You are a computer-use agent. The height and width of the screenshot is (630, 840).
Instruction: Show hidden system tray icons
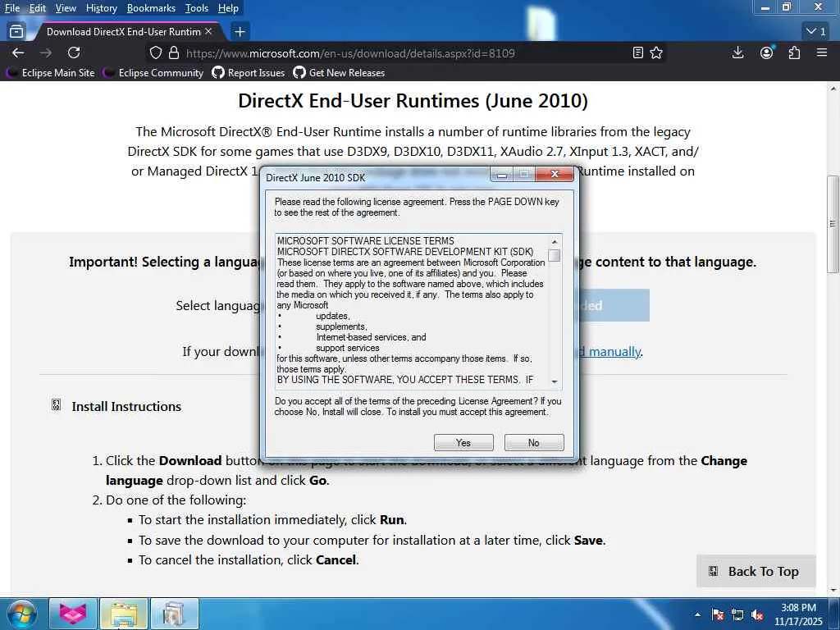pyautogui.click(x=697, y=614)
